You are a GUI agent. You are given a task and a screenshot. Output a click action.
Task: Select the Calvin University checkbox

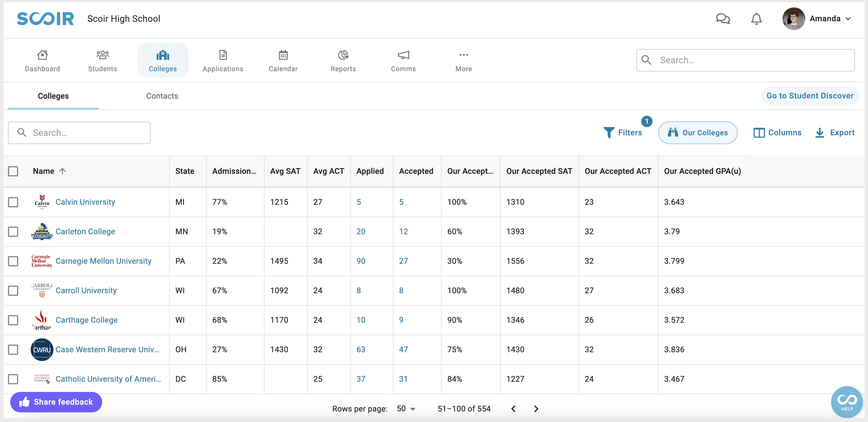[x=13, y=202]
